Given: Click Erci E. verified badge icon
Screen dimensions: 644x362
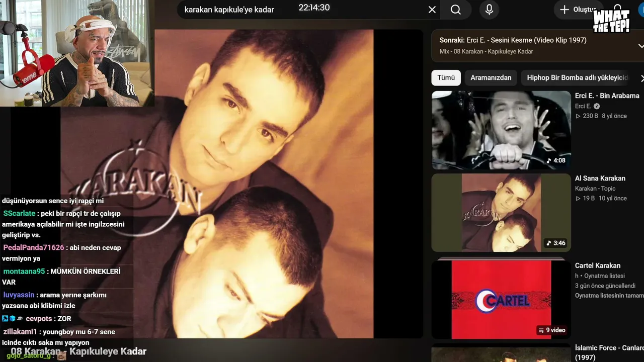Looking at the screenshot, I should pyautogui.click(x=597, y=106).
